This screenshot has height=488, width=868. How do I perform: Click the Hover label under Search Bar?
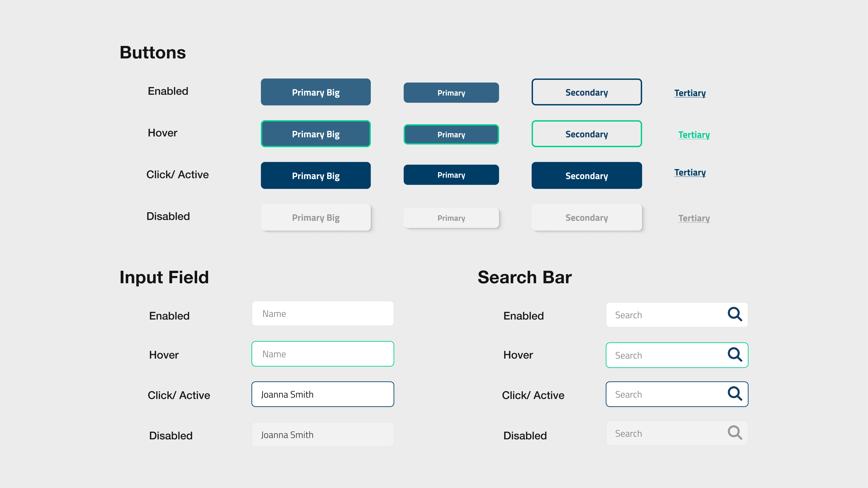[518, 355]
